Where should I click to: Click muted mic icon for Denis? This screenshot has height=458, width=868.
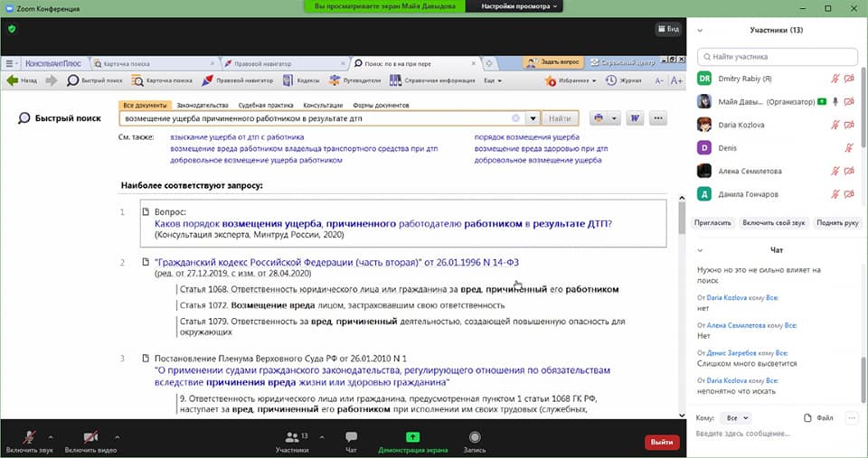click(849, 148)
